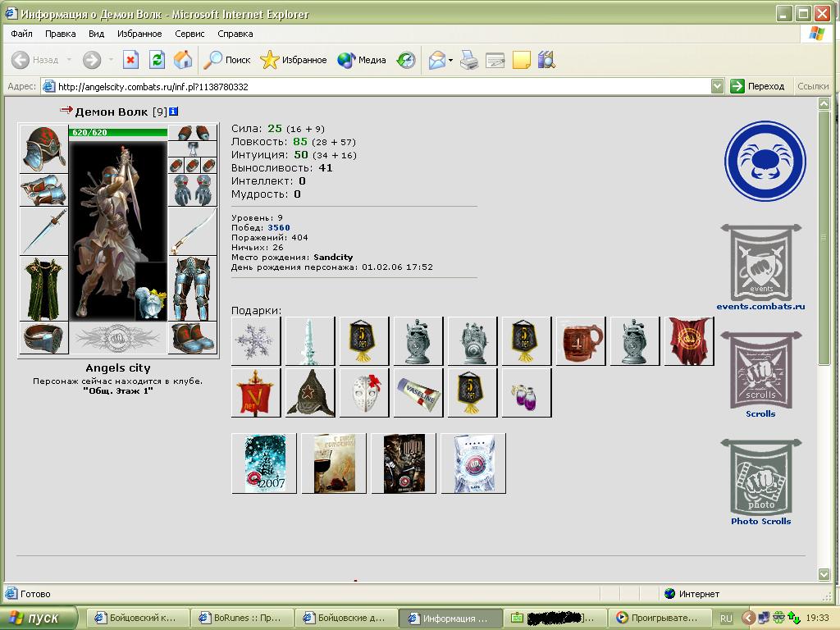Open the Файл menu
Image resolution: width=840 pixels, height=630 pixels.
21,33
